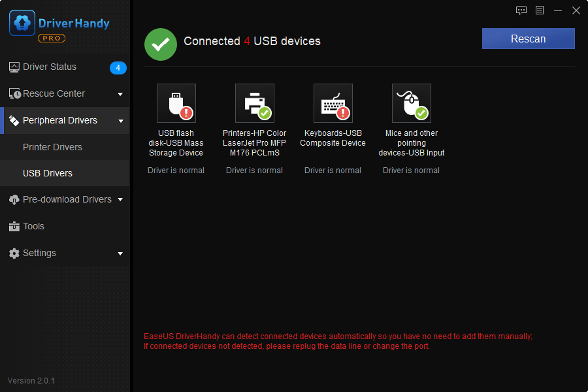The height and width of the screenshot is (392, 588).
Task: Expand the Settings submenu arrow
Action: coord(120,253)
